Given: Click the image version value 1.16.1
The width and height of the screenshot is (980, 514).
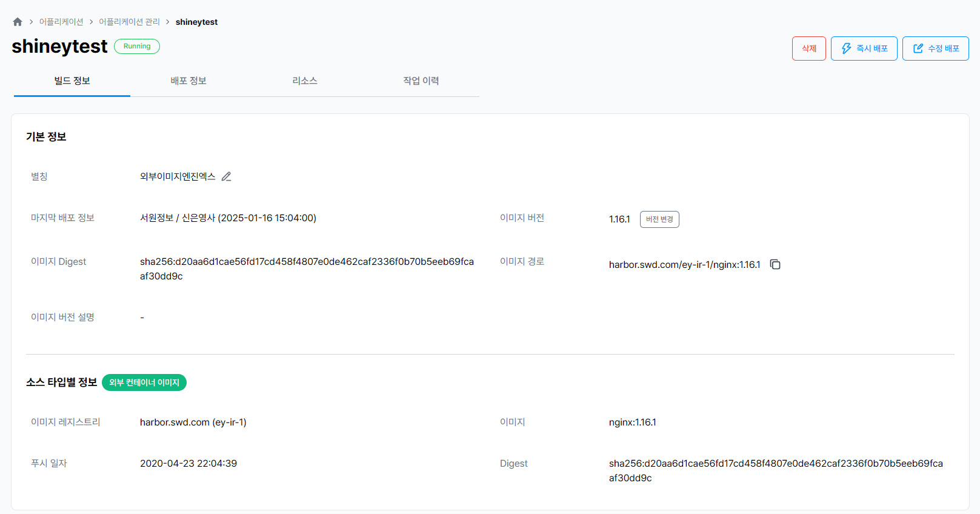Looking at the screenshot, I should pos(619,219).
